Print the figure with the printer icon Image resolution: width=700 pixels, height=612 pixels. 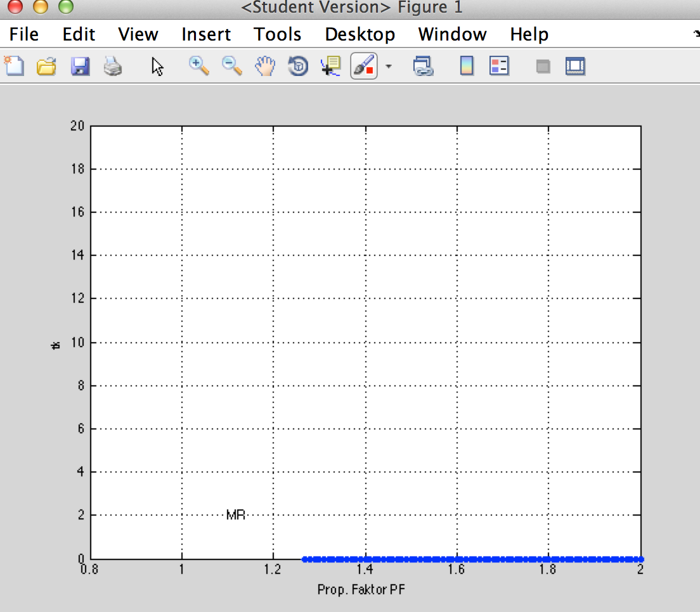(x=113, y=66)
